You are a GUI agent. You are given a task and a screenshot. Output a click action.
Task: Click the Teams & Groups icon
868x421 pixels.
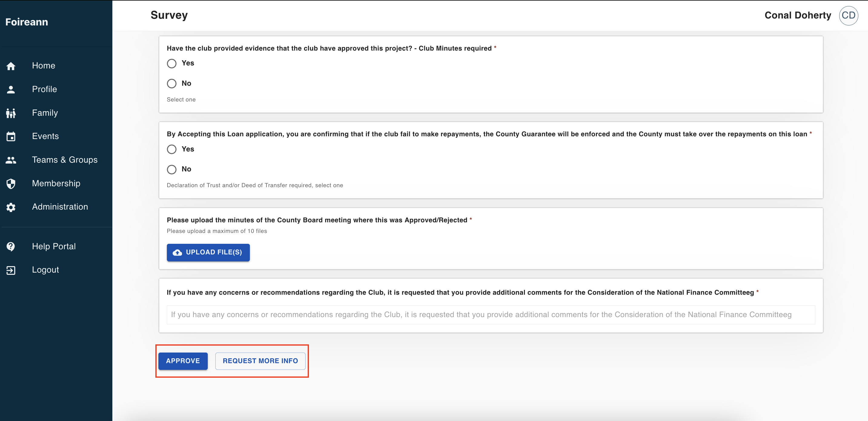(x=11, y=160)
